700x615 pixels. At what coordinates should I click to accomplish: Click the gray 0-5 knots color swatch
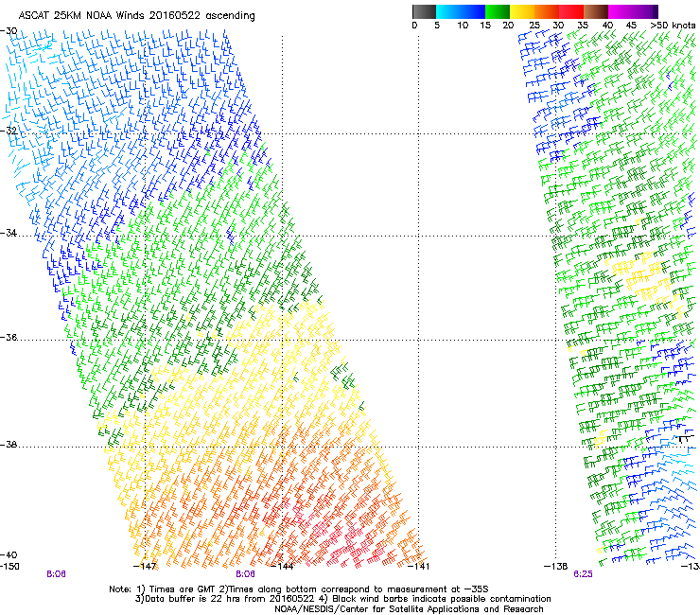[424, 11]
